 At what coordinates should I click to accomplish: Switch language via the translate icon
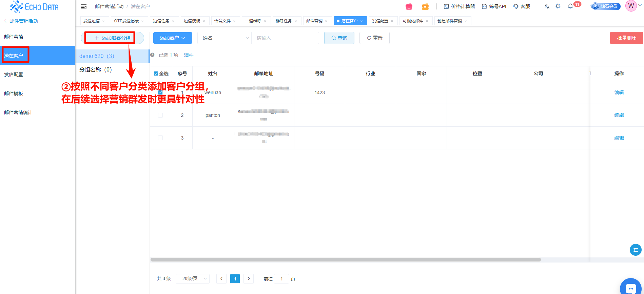click(x=547, y=6)
